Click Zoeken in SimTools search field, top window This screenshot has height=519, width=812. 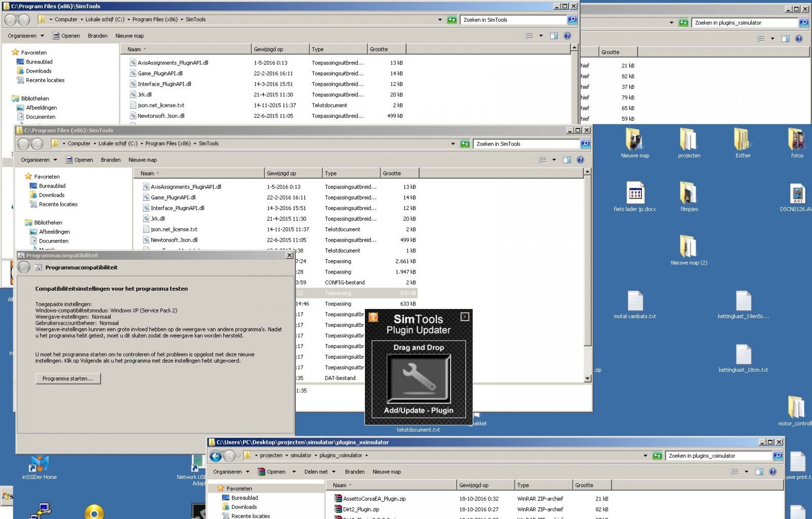tap(513, 20)
